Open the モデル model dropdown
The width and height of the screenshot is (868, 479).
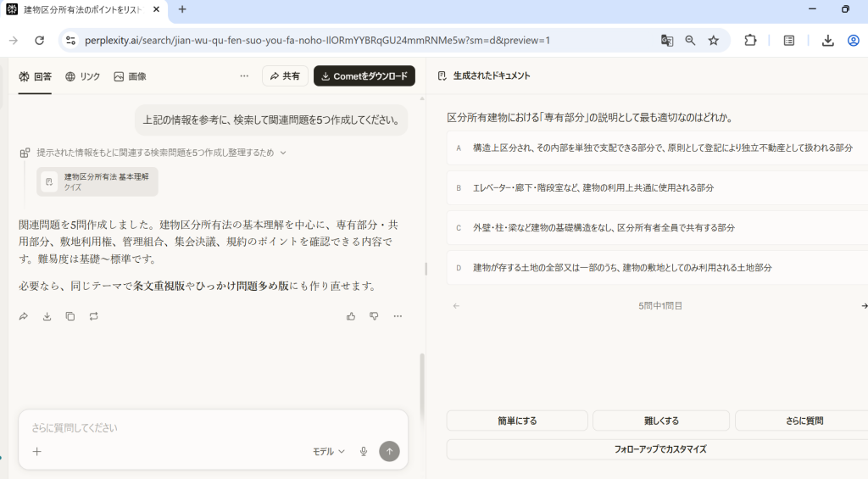point(329,452)
